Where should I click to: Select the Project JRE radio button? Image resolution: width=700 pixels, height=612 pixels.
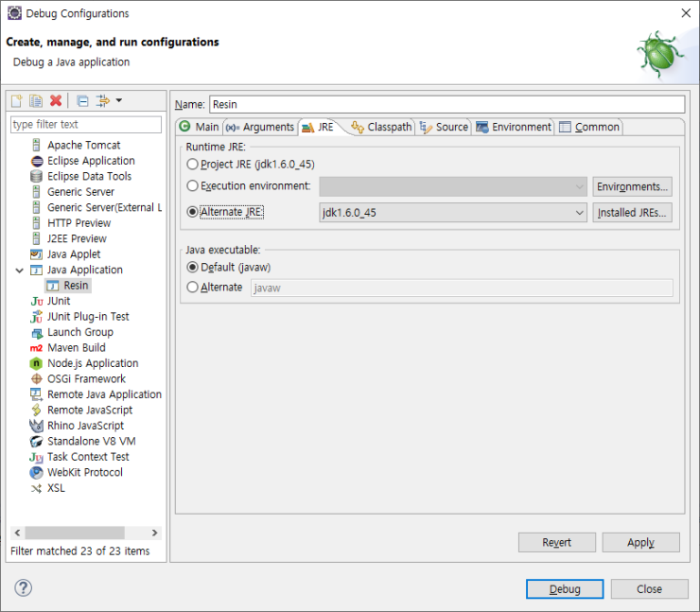coord(193,165)
